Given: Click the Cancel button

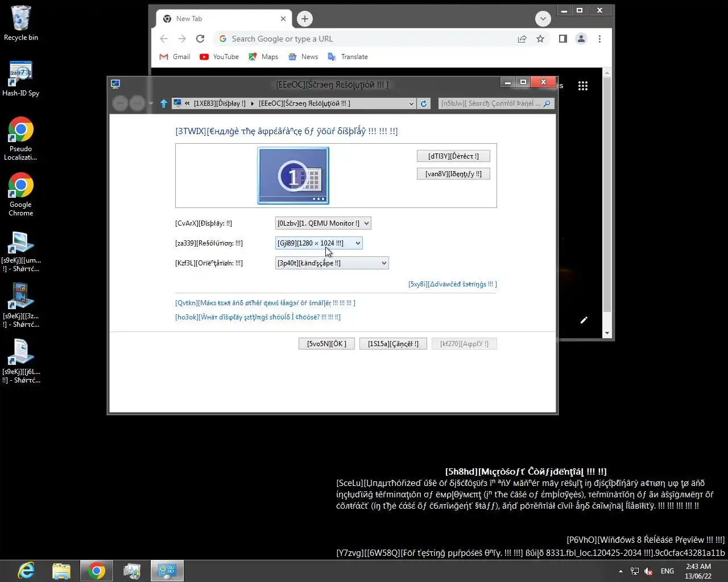Looking at the screenshot, I should click(x=393, y=344).
